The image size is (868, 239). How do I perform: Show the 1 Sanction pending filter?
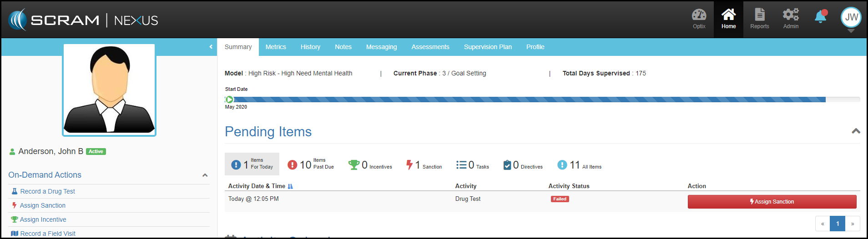(424, 164)
